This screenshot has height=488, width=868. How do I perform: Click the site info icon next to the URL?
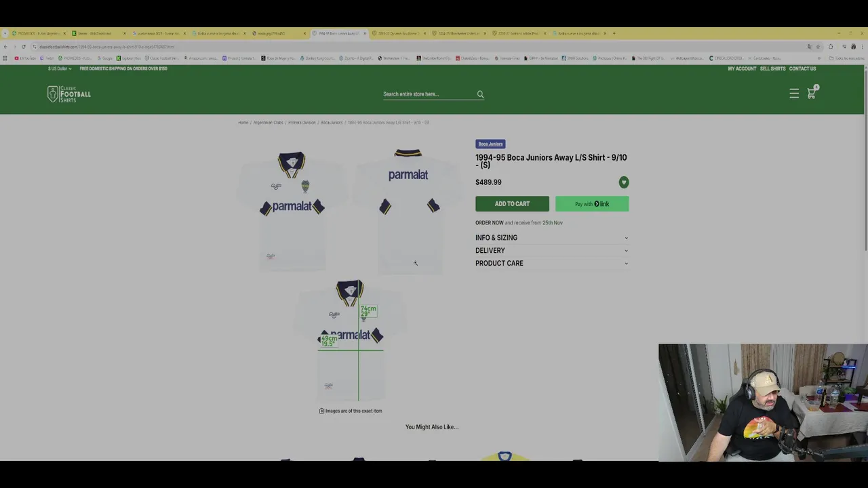tap(35, 47)
